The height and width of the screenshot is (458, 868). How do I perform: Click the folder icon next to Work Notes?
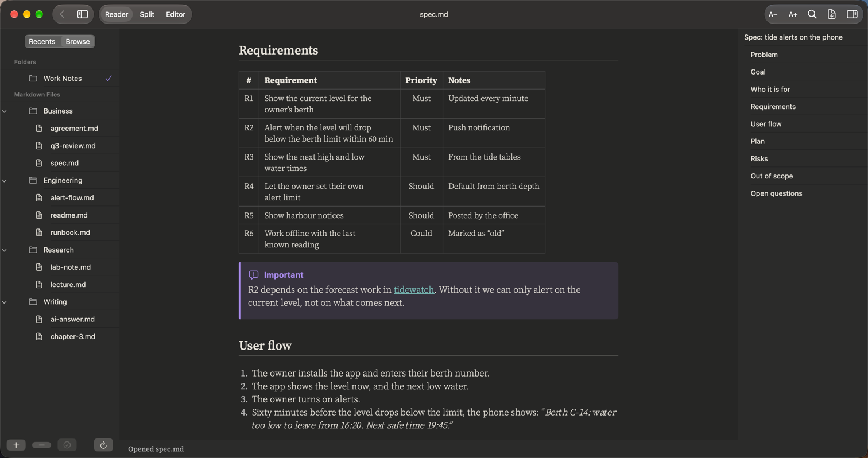click(33, 79)
